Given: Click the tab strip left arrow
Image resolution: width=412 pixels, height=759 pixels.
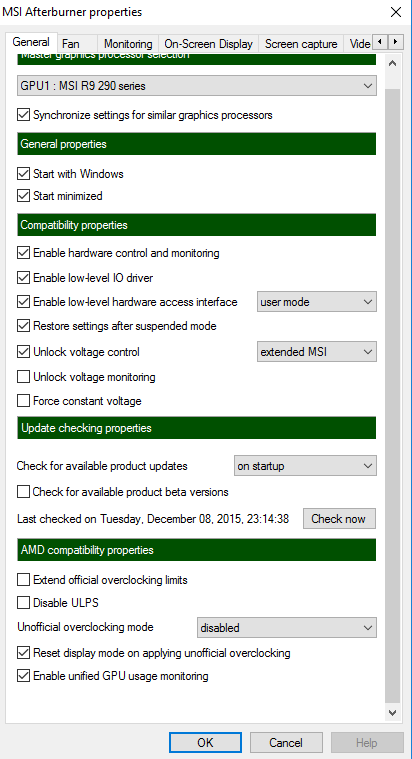Looking at the screenshot, I should pos(380,42).
